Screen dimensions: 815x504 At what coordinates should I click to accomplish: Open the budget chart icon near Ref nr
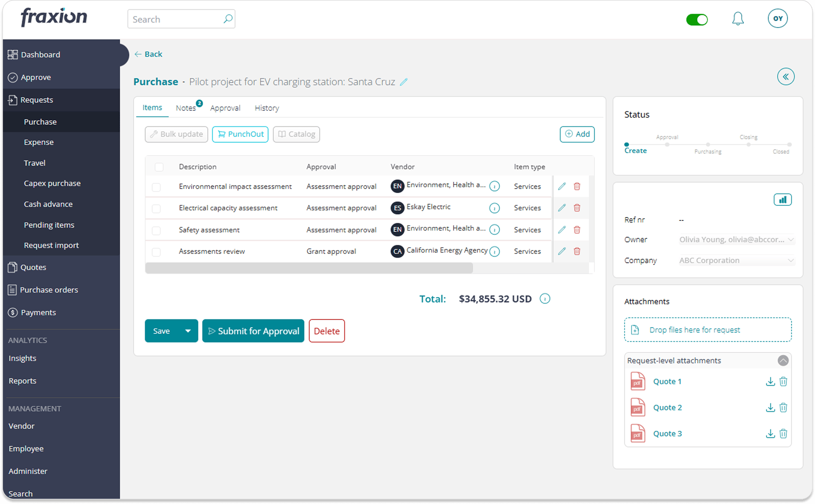pyautogui.click(x=782, y=199)
